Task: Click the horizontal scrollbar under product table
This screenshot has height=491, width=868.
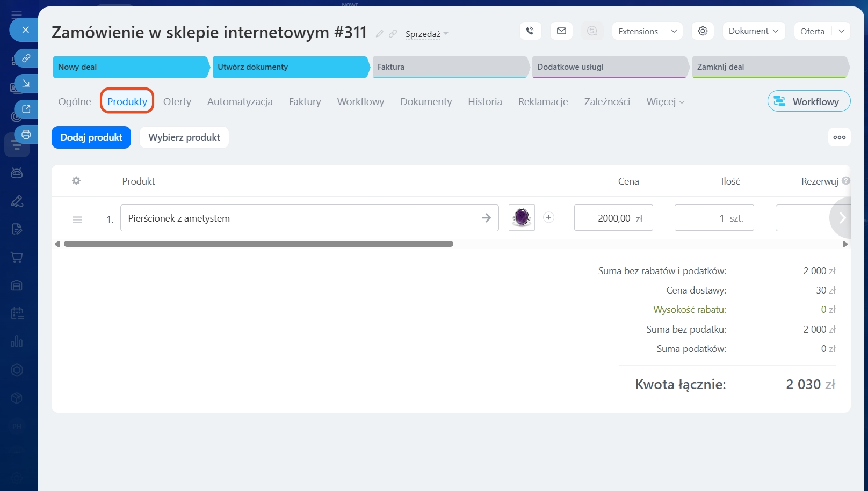Action: point(258,244)
